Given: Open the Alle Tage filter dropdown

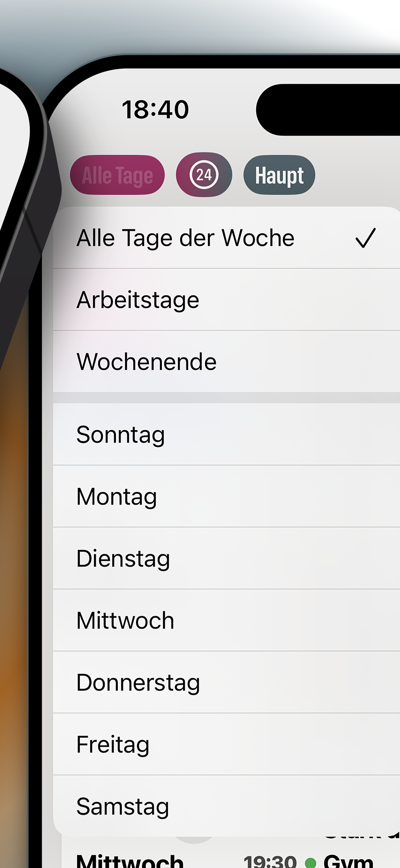Looking at the screenshot, I should [117, 175].
